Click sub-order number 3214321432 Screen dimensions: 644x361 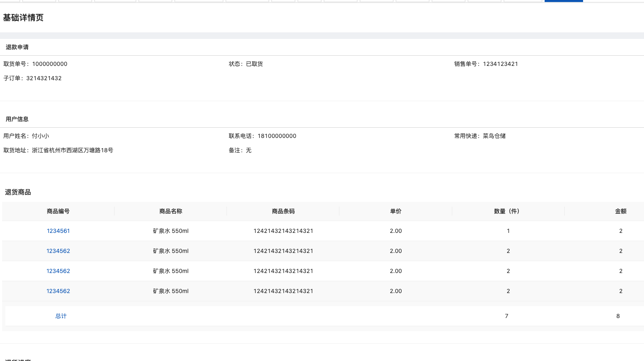pos(44,78)
